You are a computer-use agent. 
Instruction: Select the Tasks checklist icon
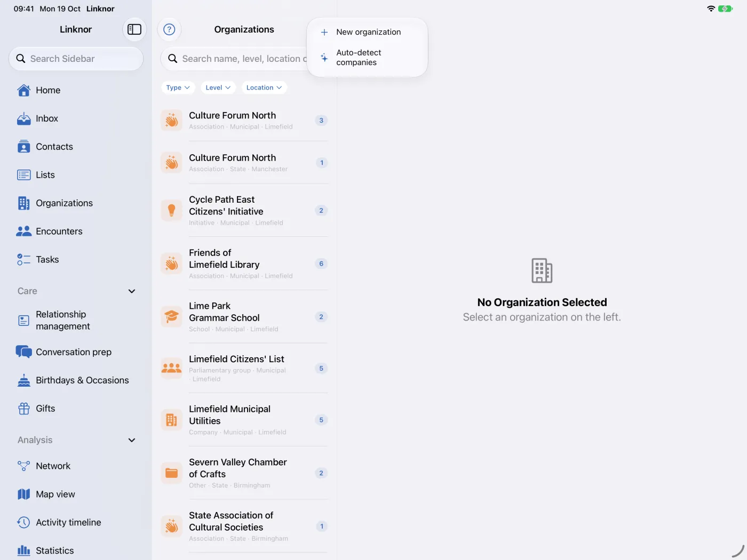pyautogui.click(x=24, y=260)
